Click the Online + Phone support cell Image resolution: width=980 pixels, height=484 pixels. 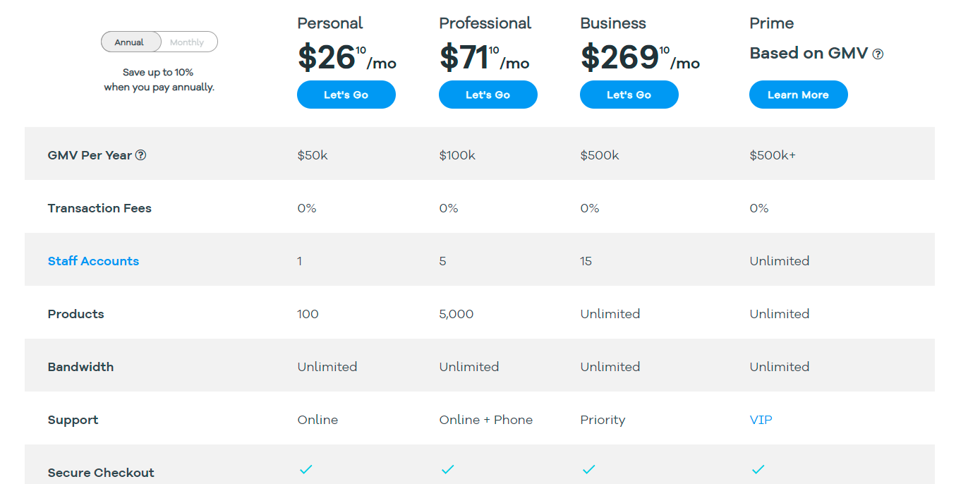click(x=485, y=420)
